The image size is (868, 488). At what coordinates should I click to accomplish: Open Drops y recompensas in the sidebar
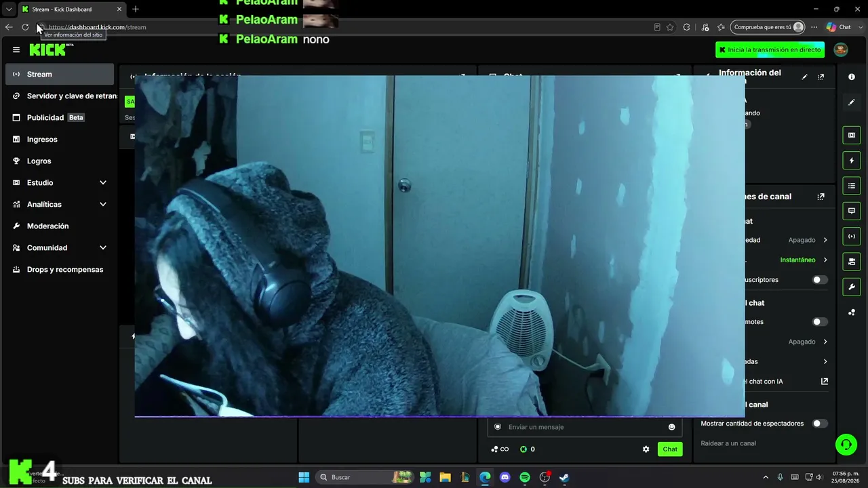pos(60,270)
